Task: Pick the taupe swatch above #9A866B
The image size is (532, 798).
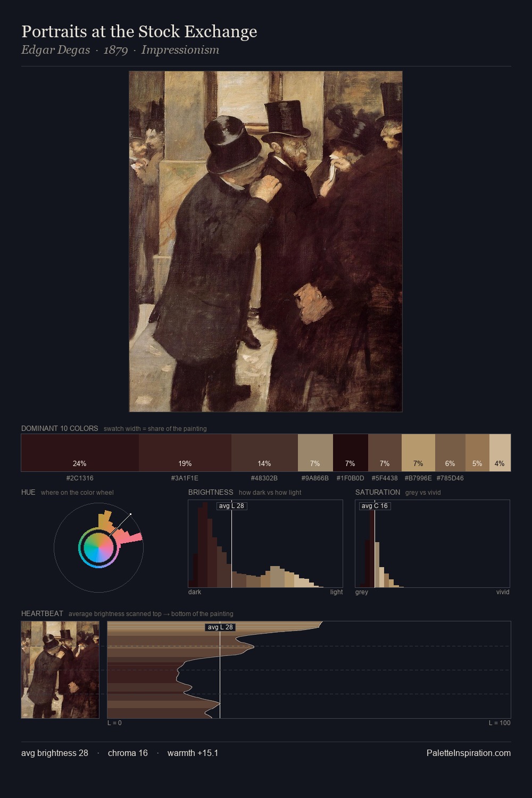Action: (x=315, y=453)
